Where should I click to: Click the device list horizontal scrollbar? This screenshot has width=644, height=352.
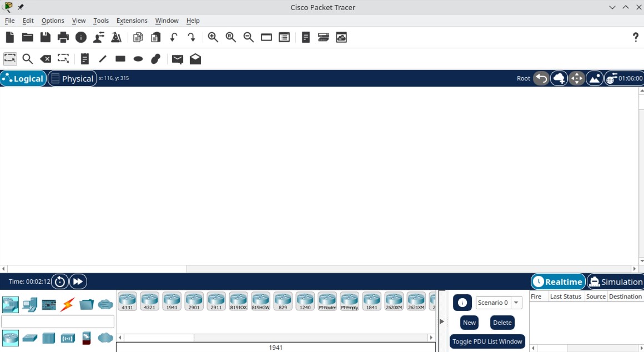click(275, 338)
